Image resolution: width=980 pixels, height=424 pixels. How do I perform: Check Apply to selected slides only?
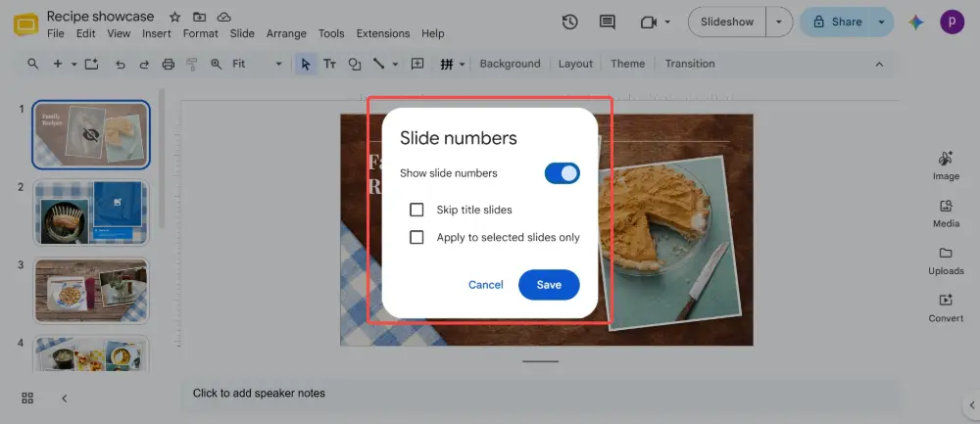pyautogui.click(x=416, y=237)
